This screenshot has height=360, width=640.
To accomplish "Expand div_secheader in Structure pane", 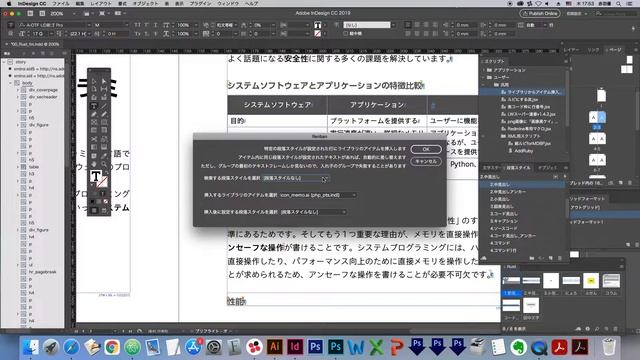I will 18,97.
